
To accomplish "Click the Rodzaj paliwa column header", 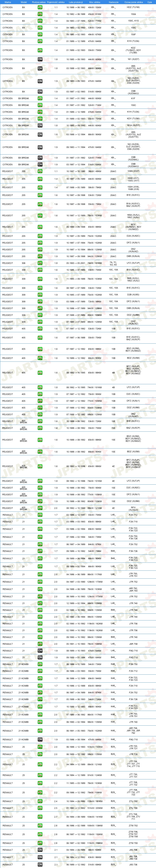I will tap(39, 2).
